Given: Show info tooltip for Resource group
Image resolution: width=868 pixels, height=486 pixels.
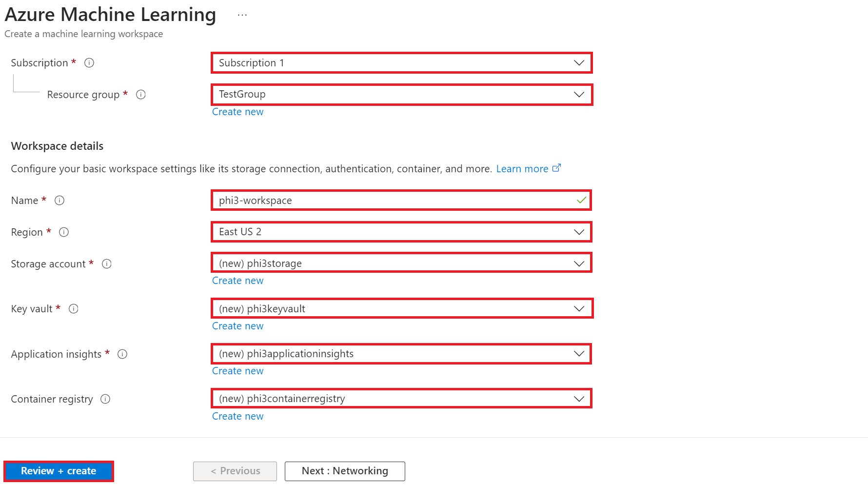Looking at the screenshot, I should [141, 95].
